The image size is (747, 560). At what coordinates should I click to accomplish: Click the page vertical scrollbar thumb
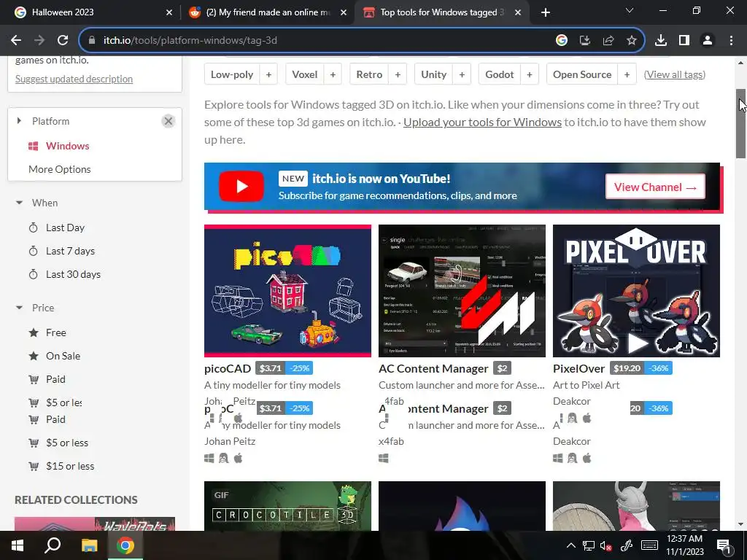tap(741, 124)
